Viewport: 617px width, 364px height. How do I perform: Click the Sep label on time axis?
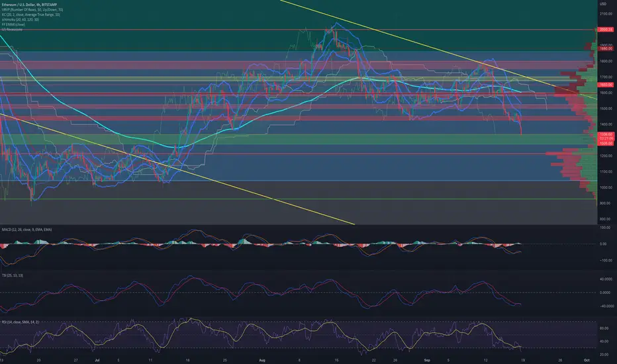(427, 360)
